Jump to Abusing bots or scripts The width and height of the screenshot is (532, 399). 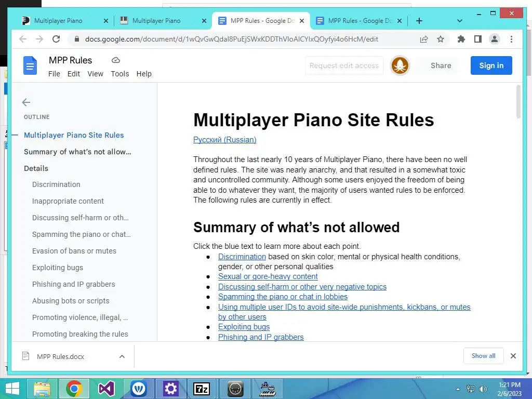[x=71, y=301]
